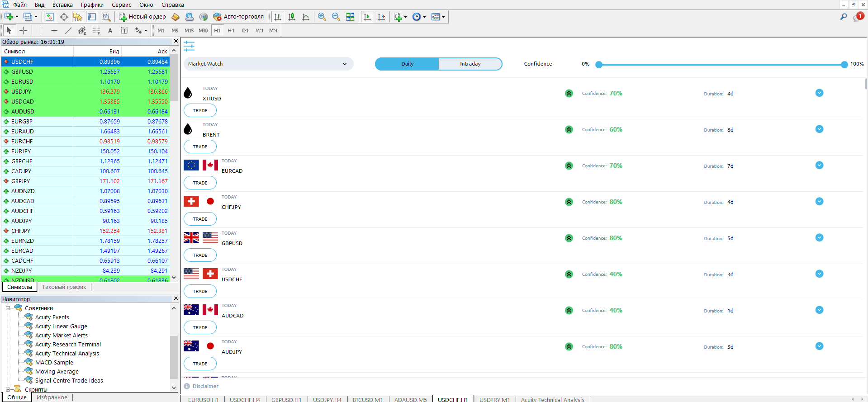Open the filter settings icon
Image resolution: width=868 pixels, height=402 pixels.
pos(189,46)
